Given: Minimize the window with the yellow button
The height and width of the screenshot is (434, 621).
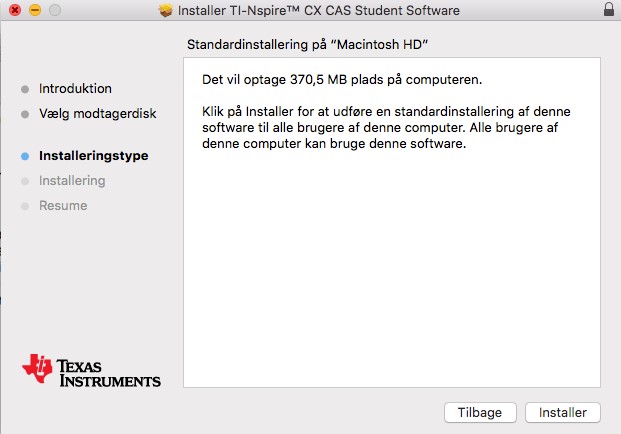Looking at the screenshot, I should point(35,10).
